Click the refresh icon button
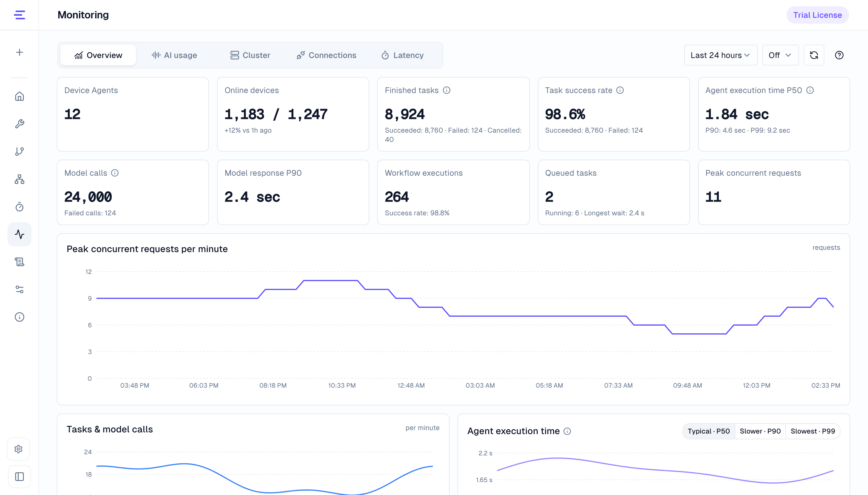Image resolution: width=868 pixels, height=495 pixels. [x=814, y=55]
